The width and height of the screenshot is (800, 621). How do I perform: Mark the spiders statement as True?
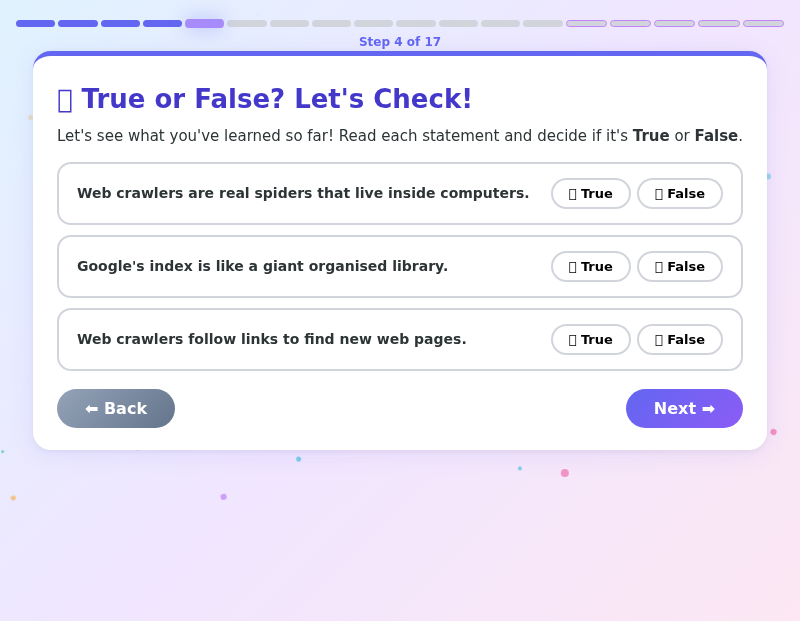(590, 194)
